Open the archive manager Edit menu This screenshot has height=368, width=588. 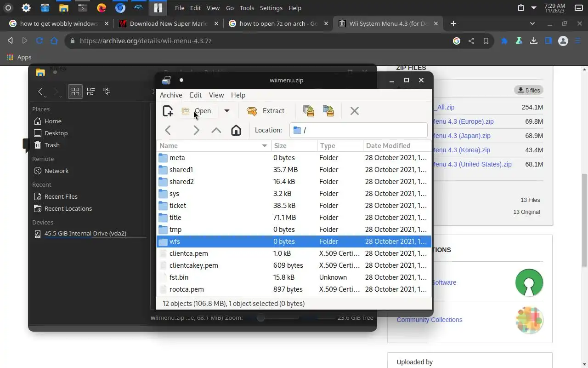(x=196, y=95)
